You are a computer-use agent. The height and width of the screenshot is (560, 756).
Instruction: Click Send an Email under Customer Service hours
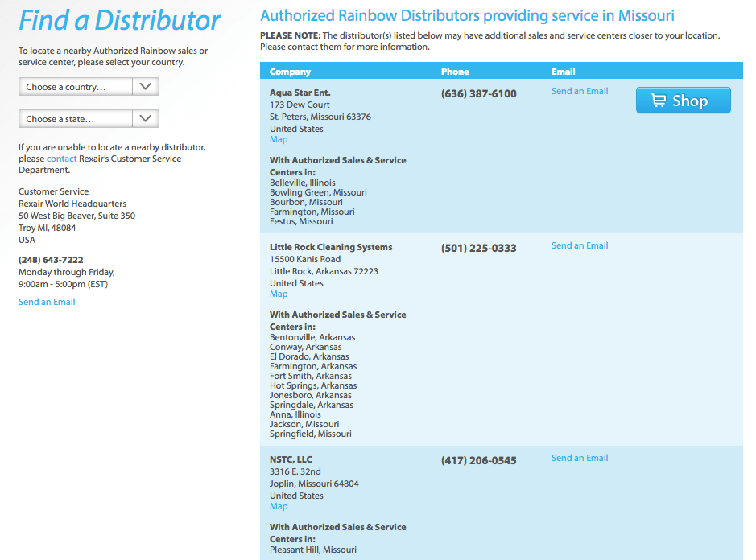[47, 302]
